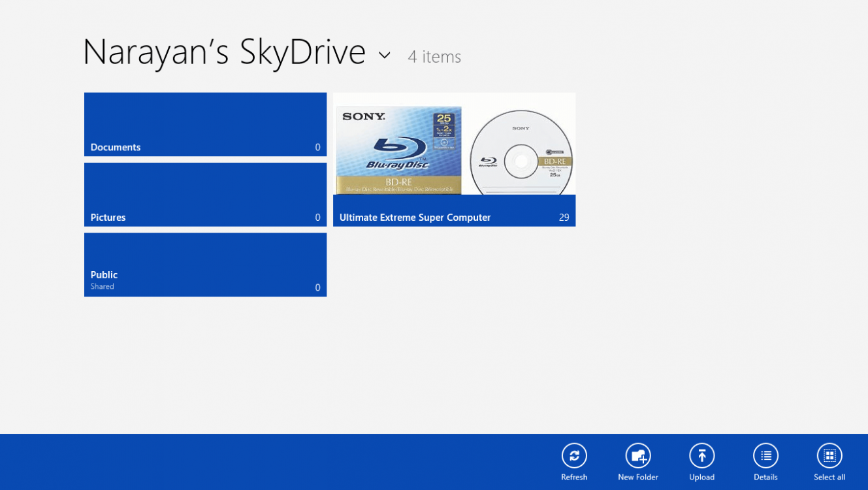Open the Public shared folder tile
Viewport: 868px width, 490px height.
pos(205,265)
